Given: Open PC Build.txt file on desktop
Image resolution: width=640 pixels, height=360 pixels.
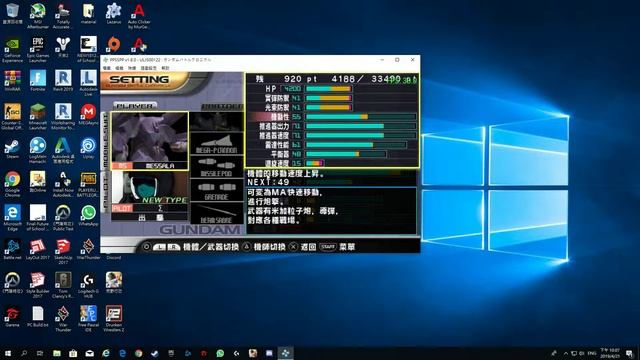Looking at the screenshot, I should pos(38,316).
